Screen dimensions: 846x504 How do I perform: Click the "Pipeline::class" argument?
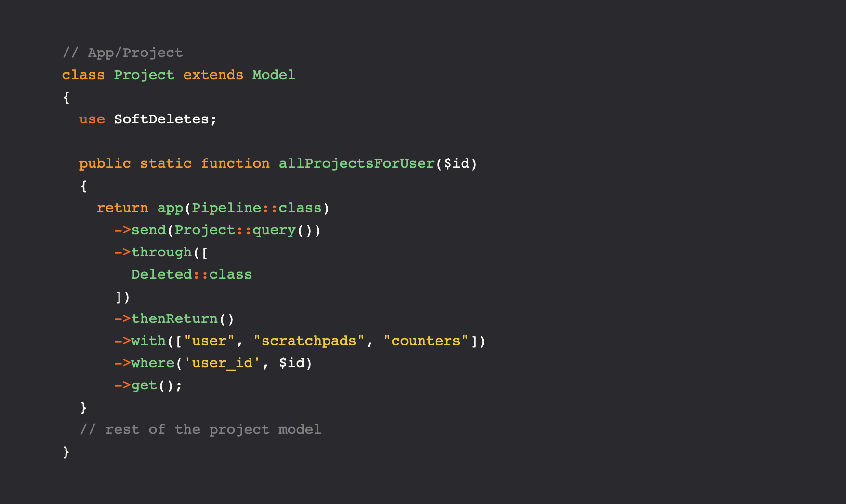point(257,208)
